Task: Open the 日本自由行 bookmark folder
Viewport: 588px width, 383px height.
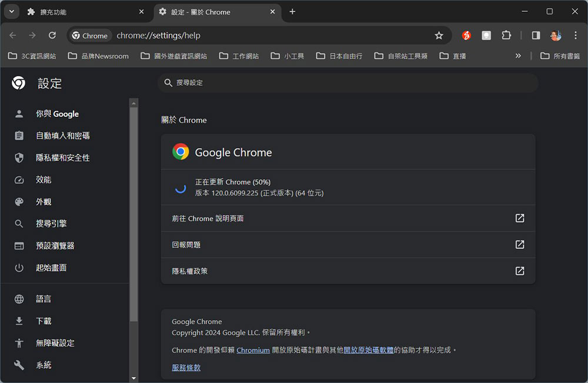Action: 339,56
